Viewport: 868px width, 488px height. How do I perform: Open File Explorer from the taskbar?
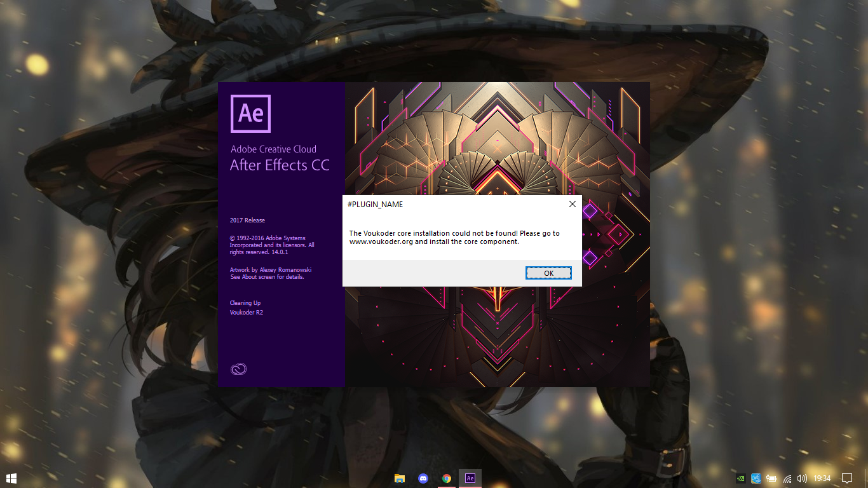(x=400, y=478)
